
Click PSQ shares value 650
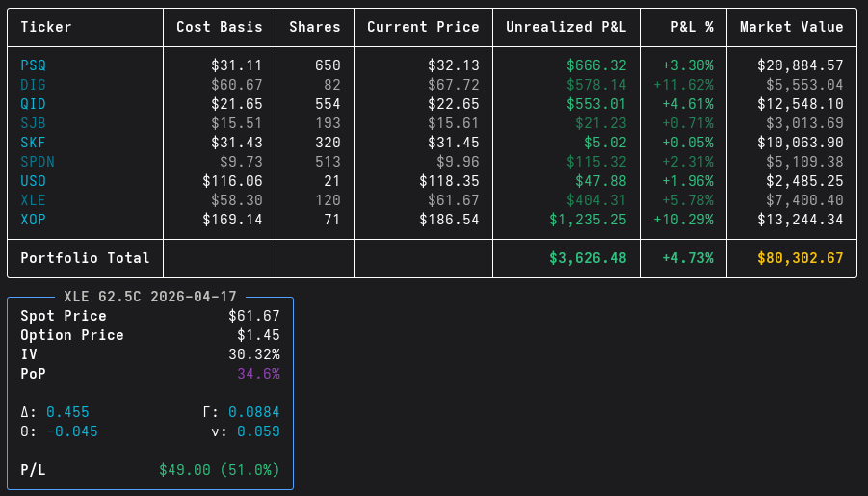[328, 65]
